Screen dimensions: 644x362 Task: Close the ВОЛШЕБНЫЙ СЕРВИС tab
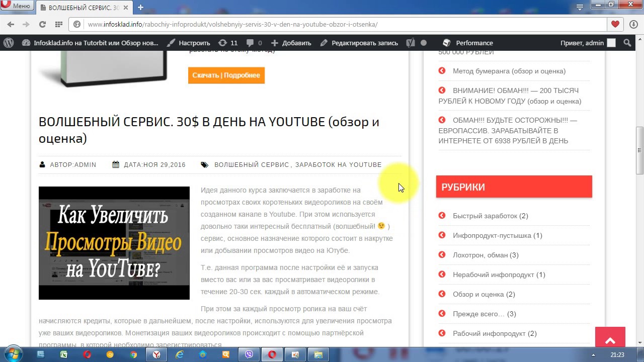[126, 8]
